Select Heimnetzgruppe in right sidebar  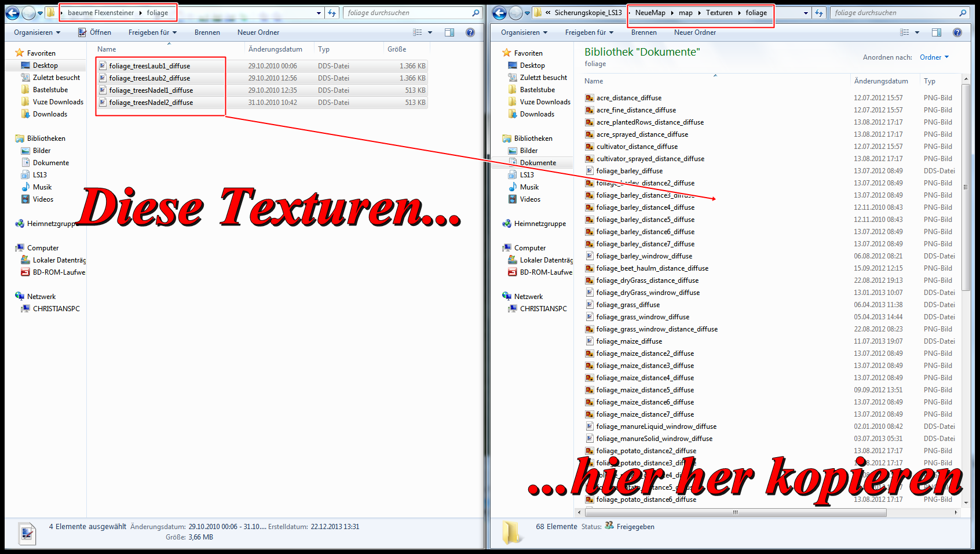(x=539, y=224)
